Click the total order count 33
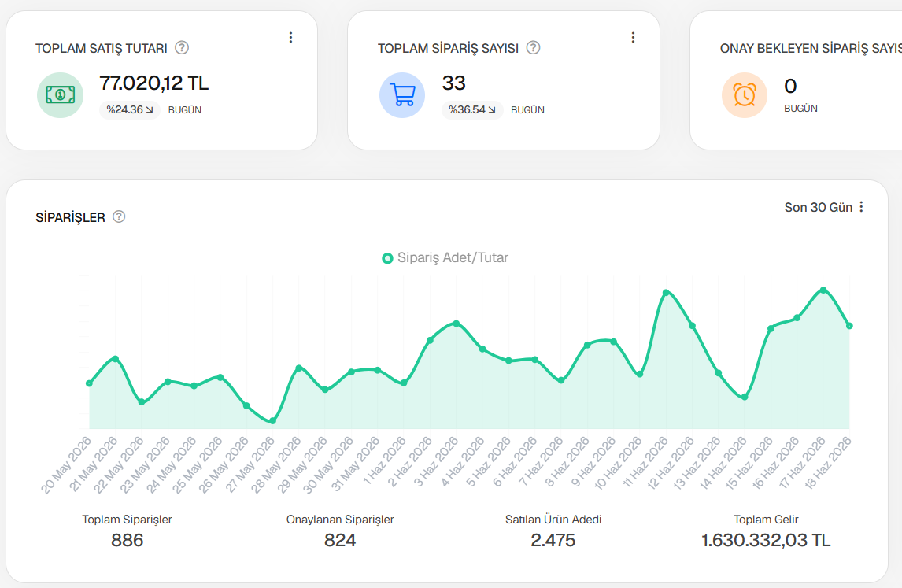Screen dimensions: 902x588 tap(454, 83)
